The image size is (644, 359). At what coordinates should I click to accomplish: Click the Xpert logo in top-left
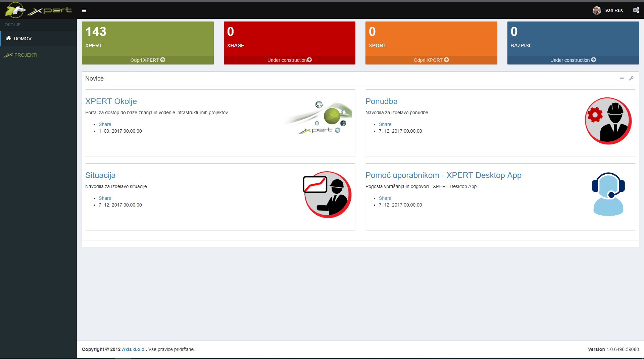coord(39,10)
